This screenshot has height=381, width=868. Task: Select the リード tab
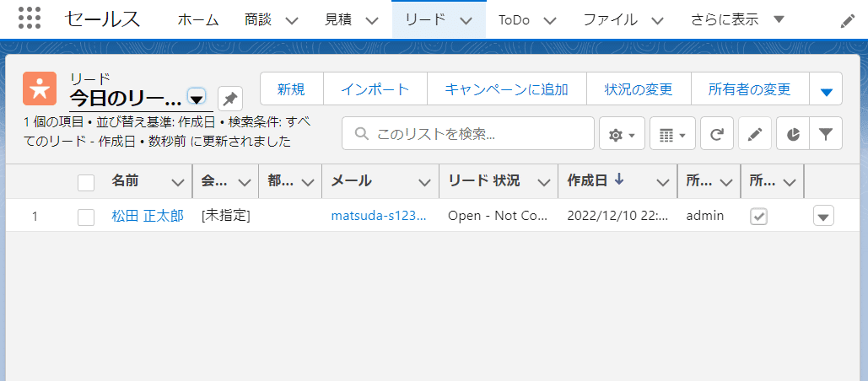[424, 20]
